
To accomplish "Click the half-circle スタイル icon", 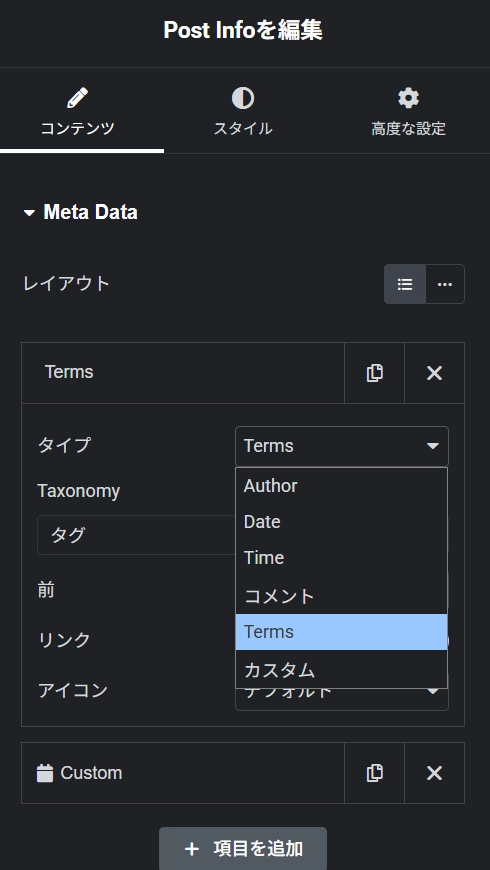I will coord(243,98).
